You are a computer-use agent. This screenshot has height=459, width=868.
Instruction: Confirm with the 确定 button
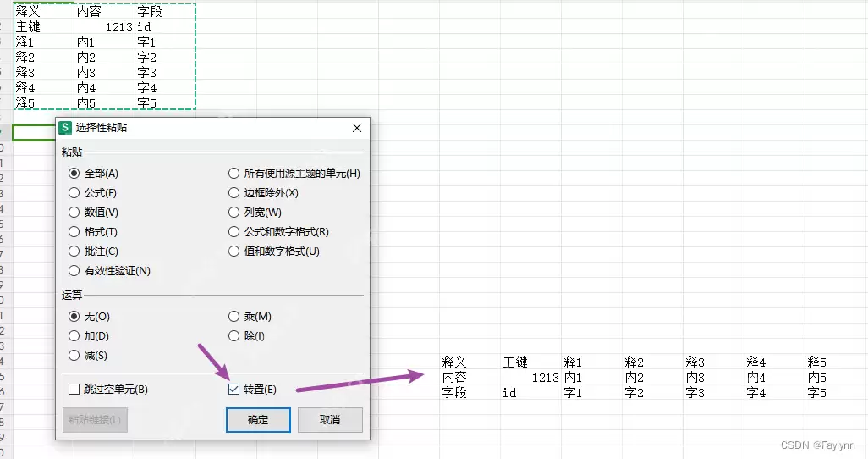[x=258, y=420]
